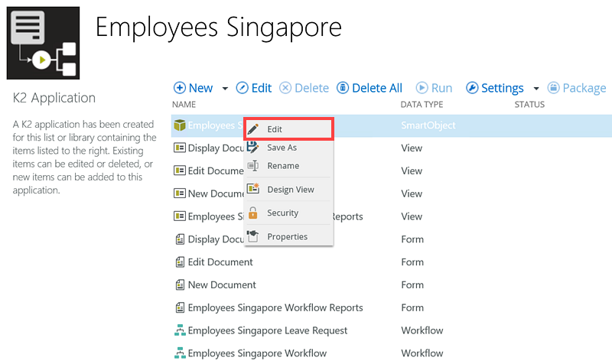Click the Delete All trash icon
The image size is (612, 364).
pyautogui.click(x=343, y=88)
